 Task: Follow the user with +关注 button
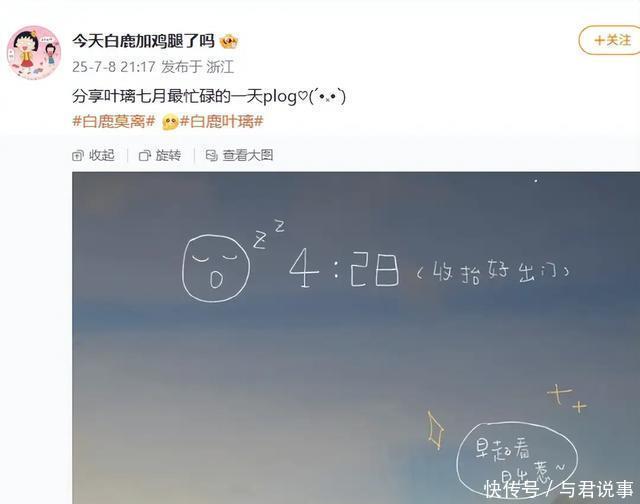pyautogui.click(x=610, y=40)
